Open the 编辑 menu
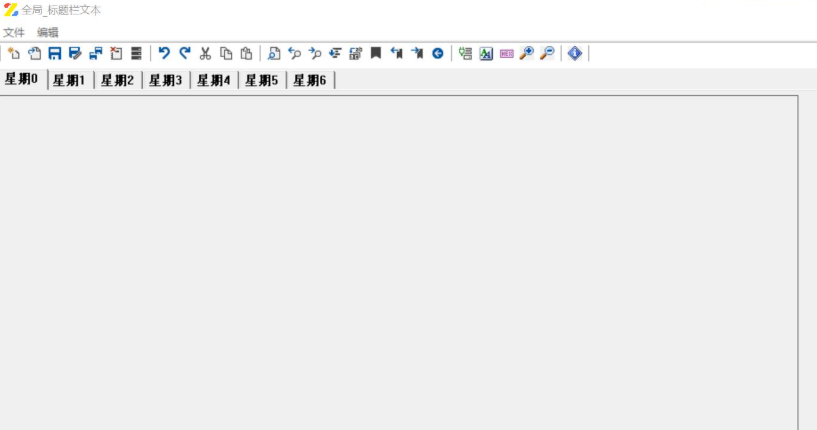This screenshot has height=430, width=817. click(47, 32)
